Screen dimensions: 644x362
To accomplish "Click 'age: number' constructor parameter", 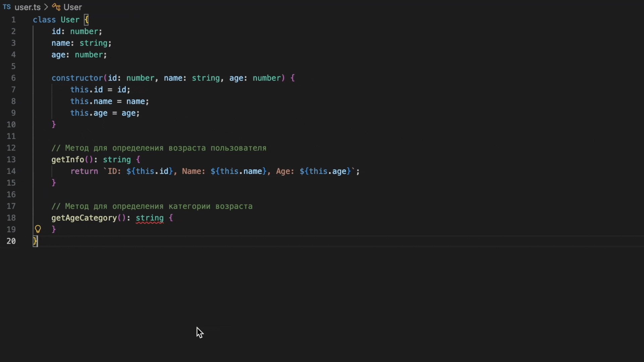I will click(255, 78).
